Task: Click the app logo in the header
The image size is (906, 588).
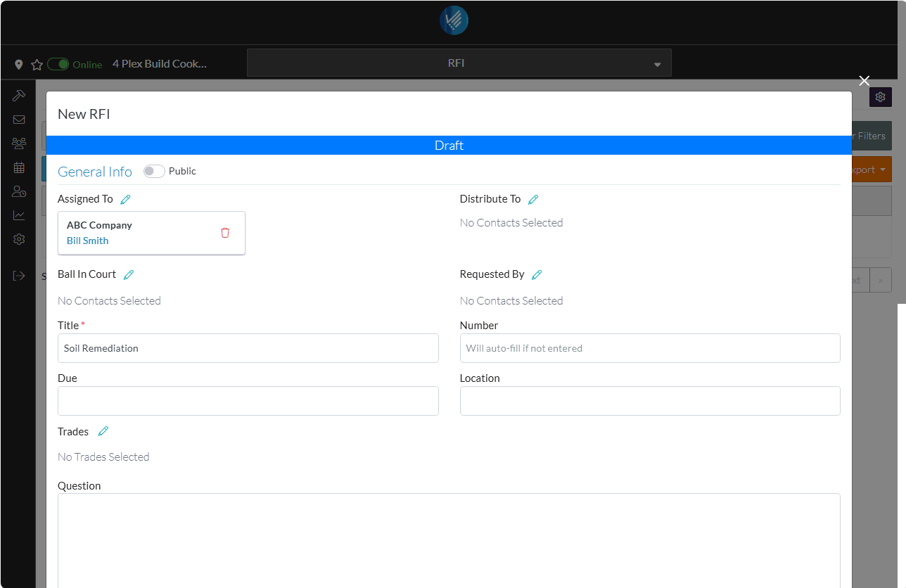Action: click(454, 20)
